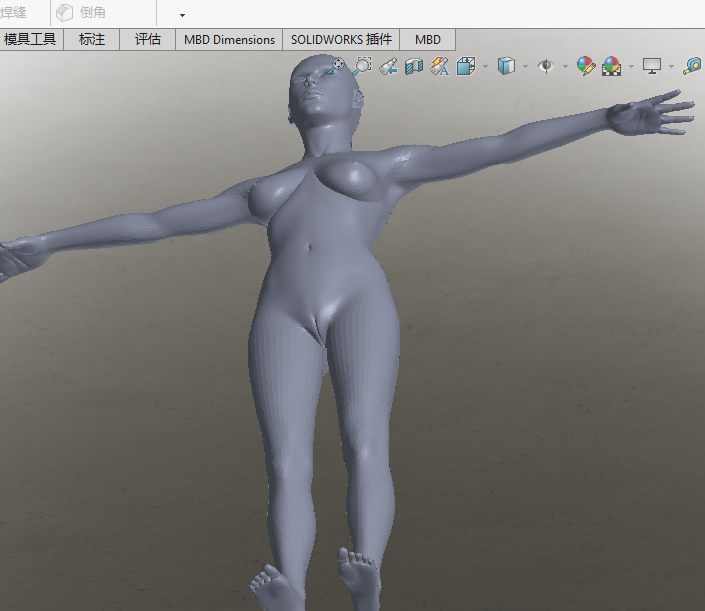This screenshot has height=611, width=705.
Task: Click the Display Style cube icon
Action: (x=506, y=66)
